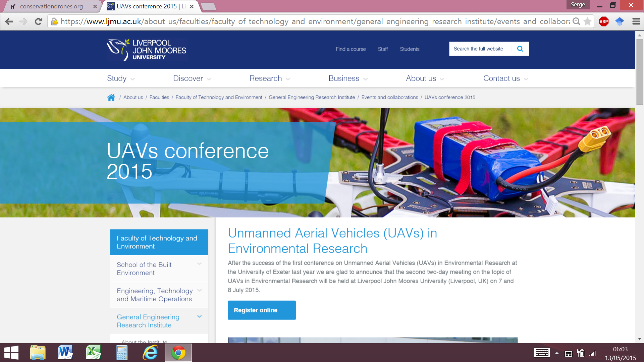Bookmark page using the star icon

[x=587, y=22]
